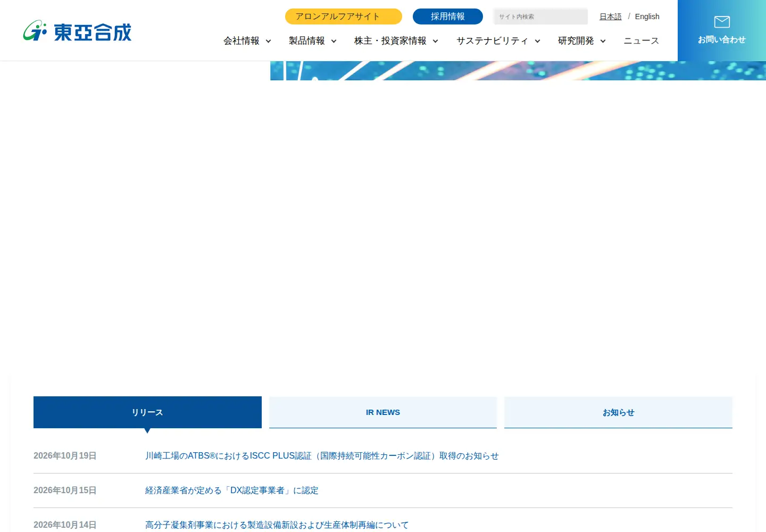Click the date 2026年10月15日
Viewport: 766px width, 532px height.
coord(65,491)
